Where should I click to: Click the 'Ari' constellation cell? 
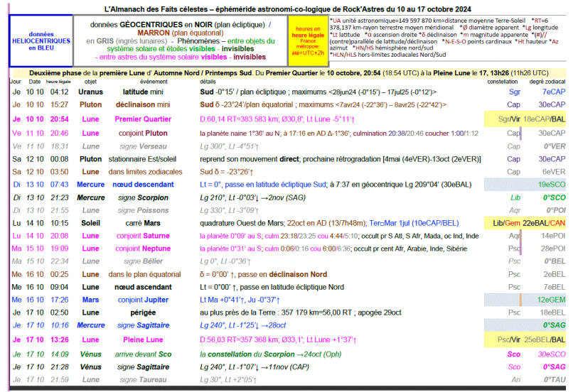pyautogui.click(x=516, y=380)
